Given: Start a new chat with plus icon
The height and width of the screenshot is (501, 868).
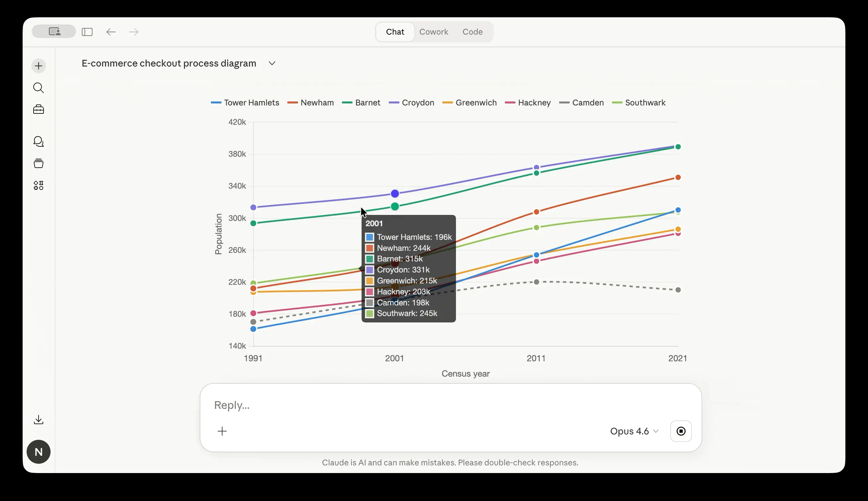Looking at the screenshot, I should [39, 66].
